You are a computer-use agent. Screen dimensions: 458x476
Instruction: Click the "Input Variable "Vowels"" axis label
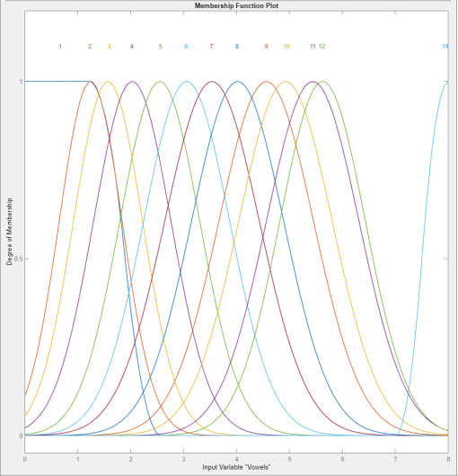point(236,467)
